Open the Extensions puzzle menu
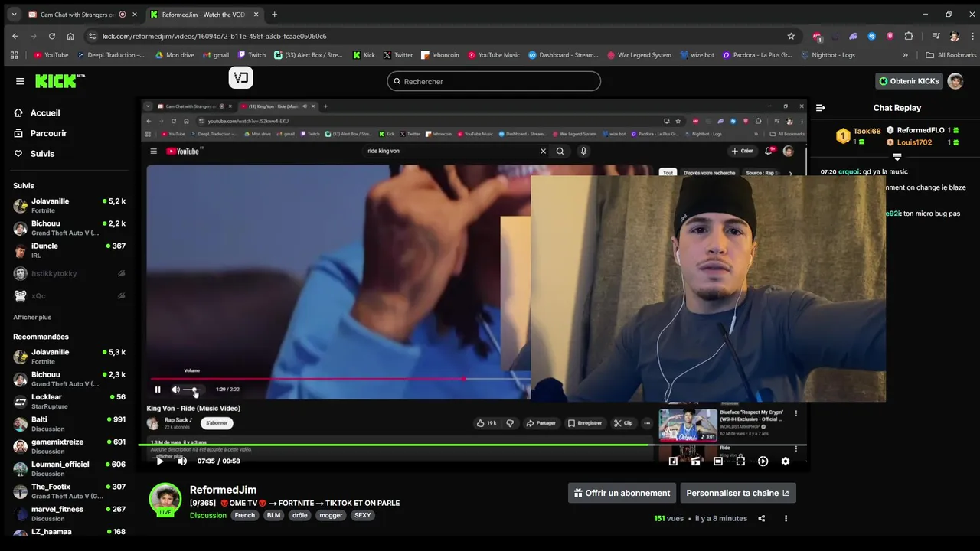This screenshot has height=551, width=980. [909, 36]
